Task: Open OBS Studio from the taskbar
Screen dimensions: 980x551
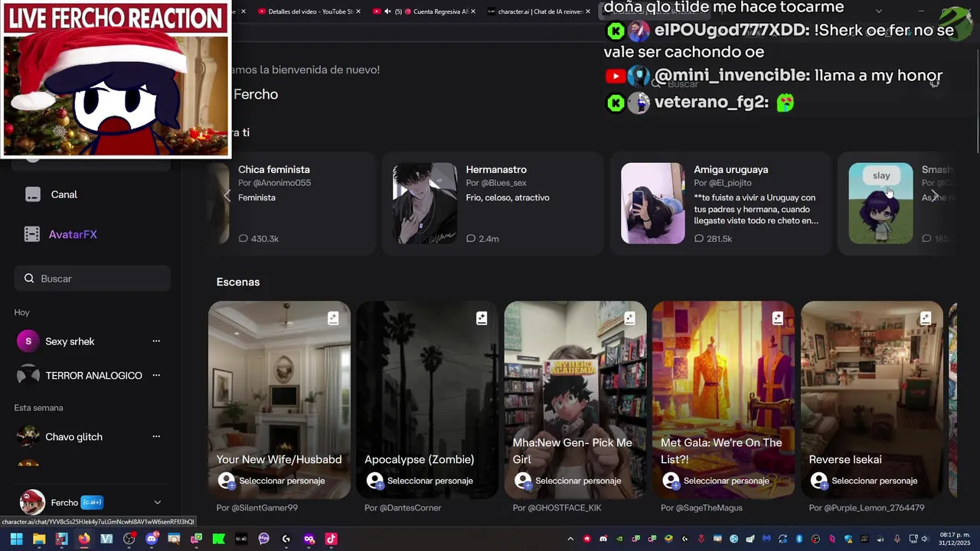Action: (x=129, y=539)
